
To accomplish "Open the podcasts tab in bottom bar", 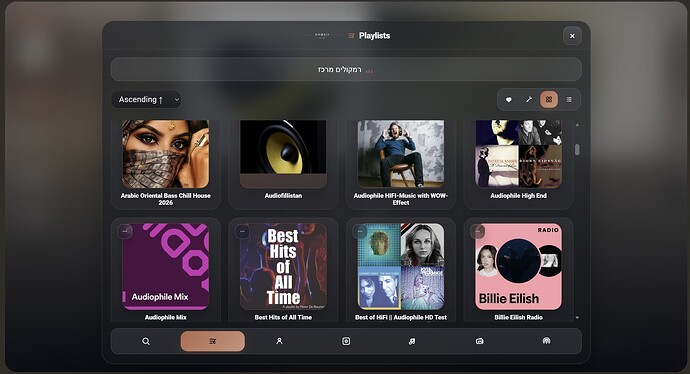I will point(546,341).
